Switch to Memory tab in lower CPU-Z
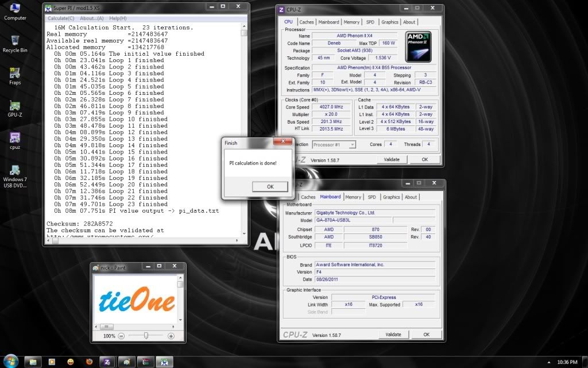588x368 pixels. 353,197
